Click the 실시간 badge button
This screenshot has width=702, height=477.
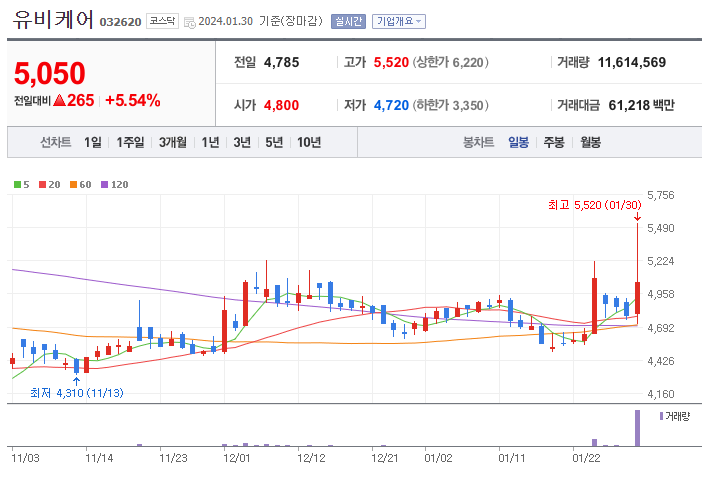(x=348, y=21)
